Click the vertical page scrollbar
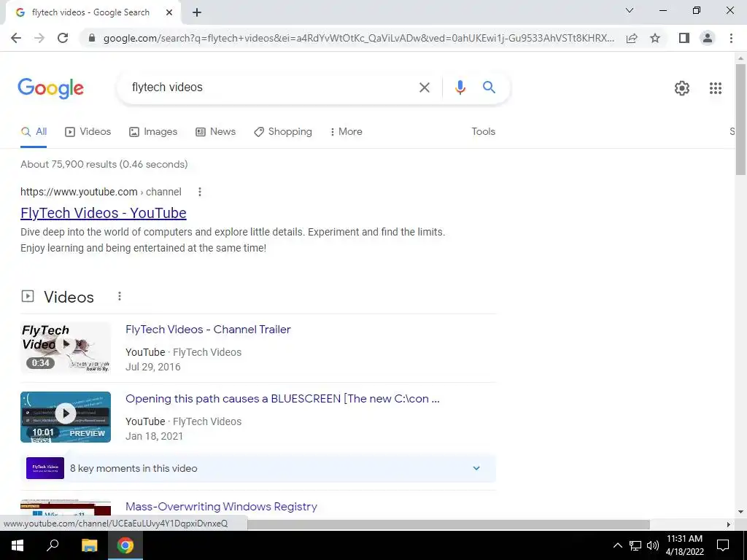The image size is (747, 560). point(740,119)
